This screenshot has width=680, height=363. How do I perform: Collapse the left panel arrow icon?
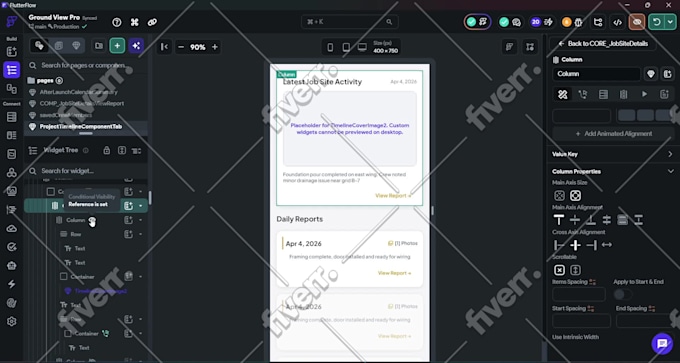click(x=164, y=47)
